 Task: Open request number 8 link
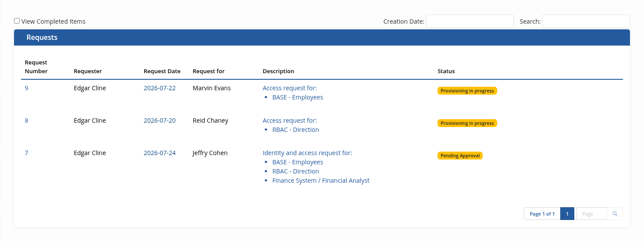(26, 120)
